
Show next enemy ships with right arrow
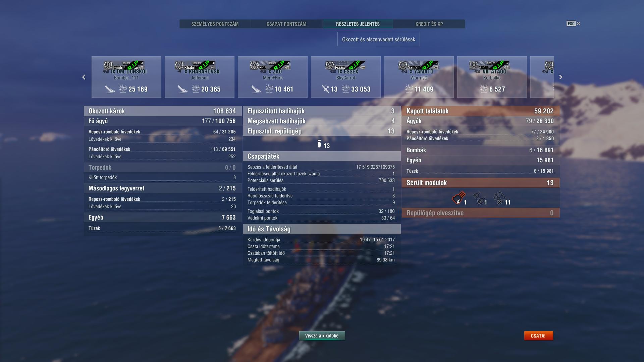[x=560, y=77]
